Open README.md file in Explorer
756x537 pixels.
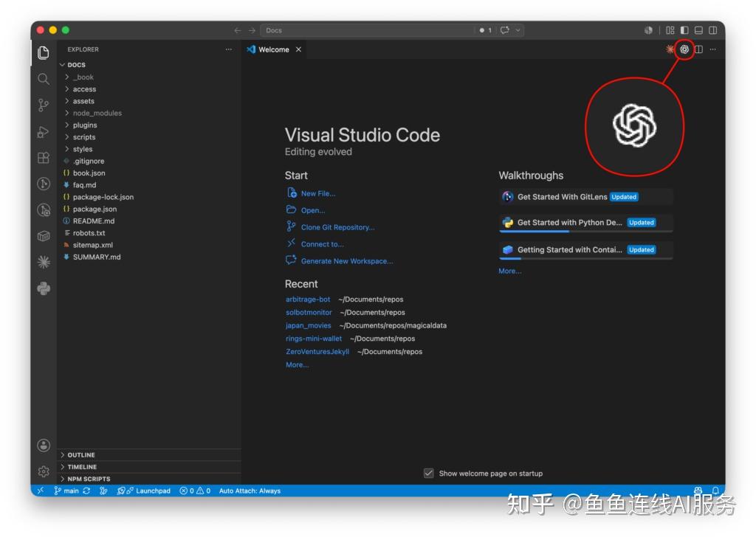(x=149, y=221)
